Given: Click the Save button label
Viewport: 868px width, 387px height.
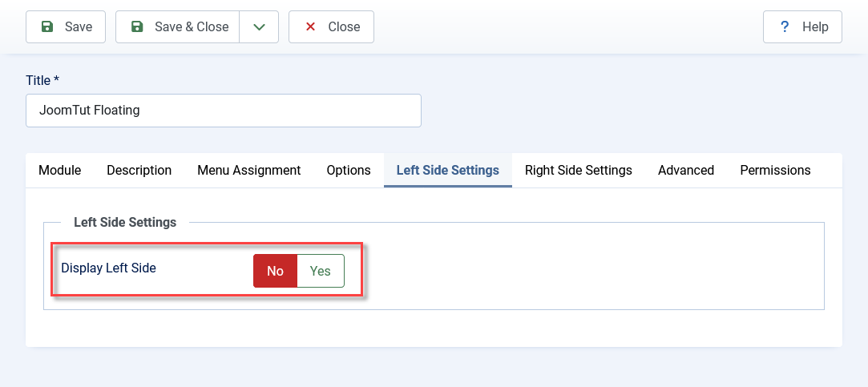Looking at the screenshot, I should (79, 26).
